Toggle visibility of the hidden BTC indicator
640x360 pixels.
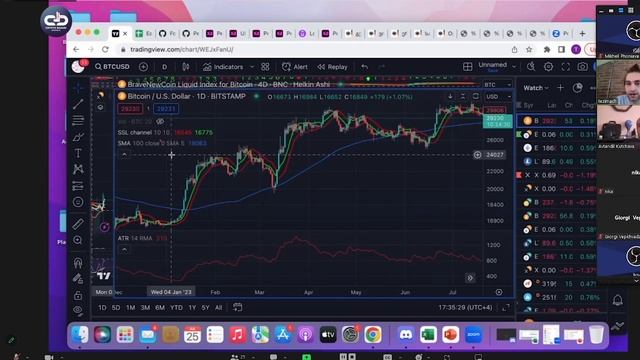pyautogui.click(x=160, y=122)
